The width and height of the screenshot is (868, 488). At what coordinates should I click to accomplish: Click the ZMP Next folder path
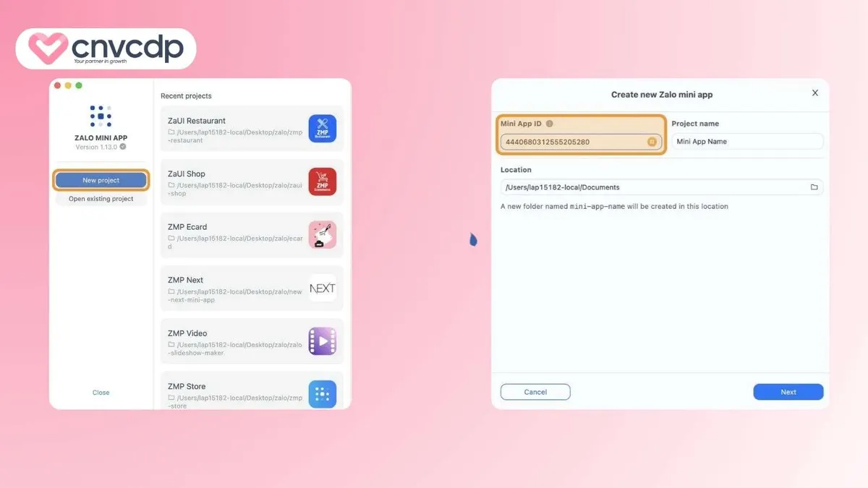tap(235, 295)
